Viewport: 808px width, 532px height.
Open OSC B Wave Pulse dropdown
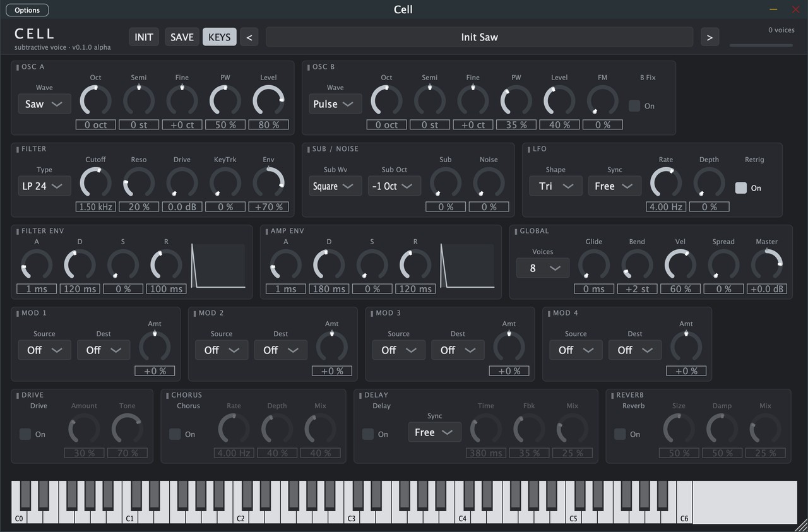[335, 104]
